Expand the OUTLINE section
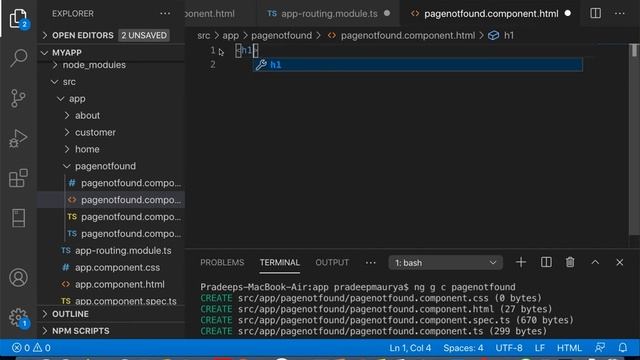Image resolution: width=640 pixels, height=360 pixels. (111, 314)
